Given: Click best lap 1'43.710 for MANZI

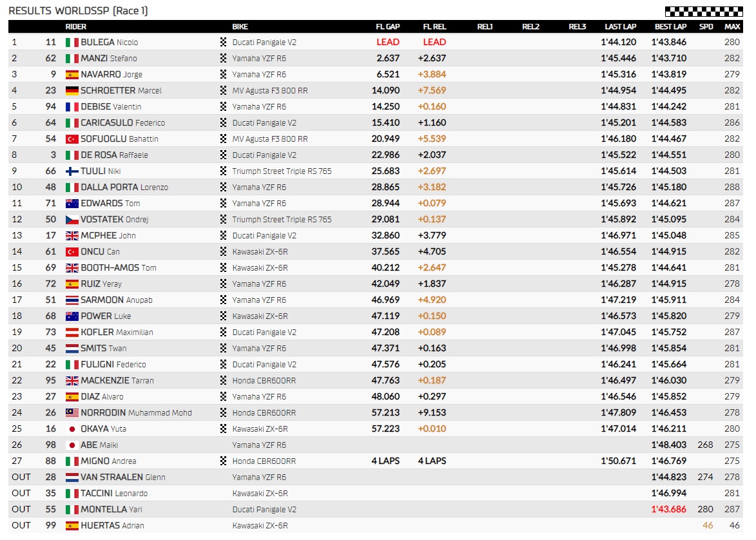Looking at the screenshot, I should (x=669, y=59).
